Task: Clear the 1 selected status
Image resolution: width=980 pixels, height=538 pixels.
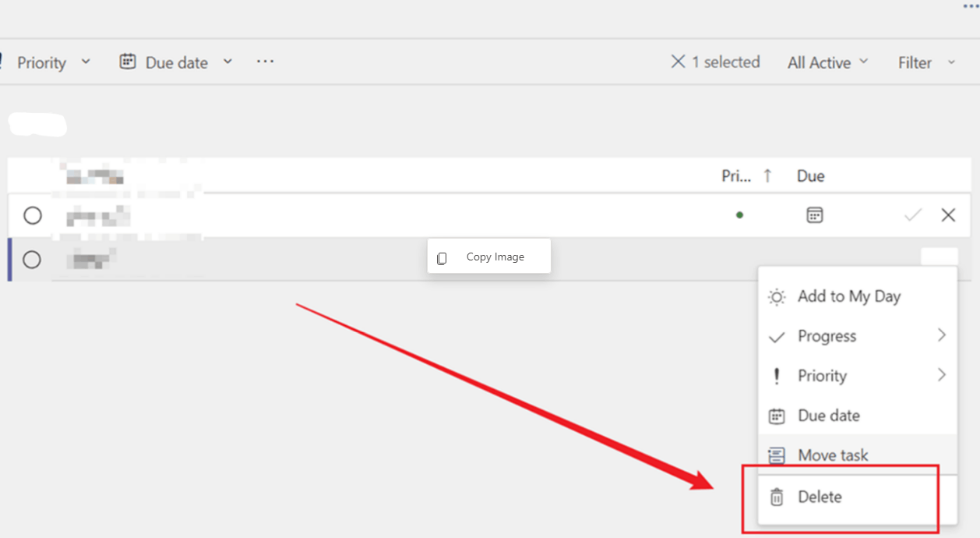Action: pyautogui.click(x=678, y=61)
